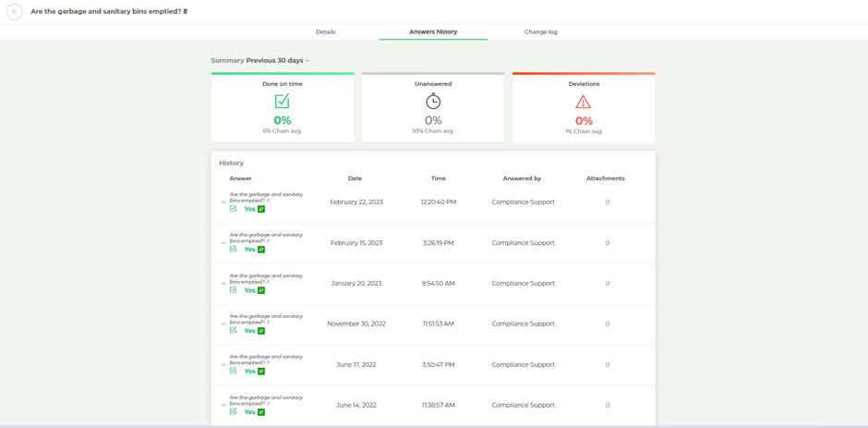
Task: Click the Done on time checkmark icon
Action: (x=283, y=102)
